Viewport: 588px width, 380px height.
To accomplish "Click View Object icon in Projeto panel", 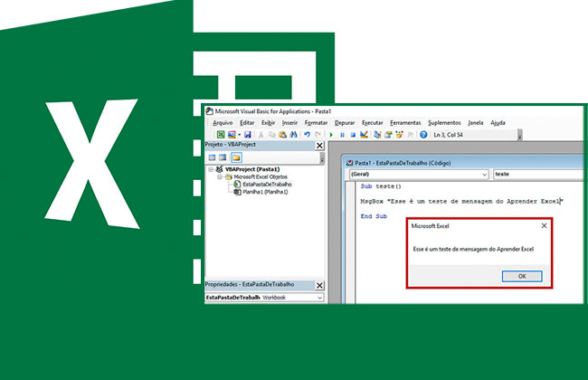I will point(223,157).
